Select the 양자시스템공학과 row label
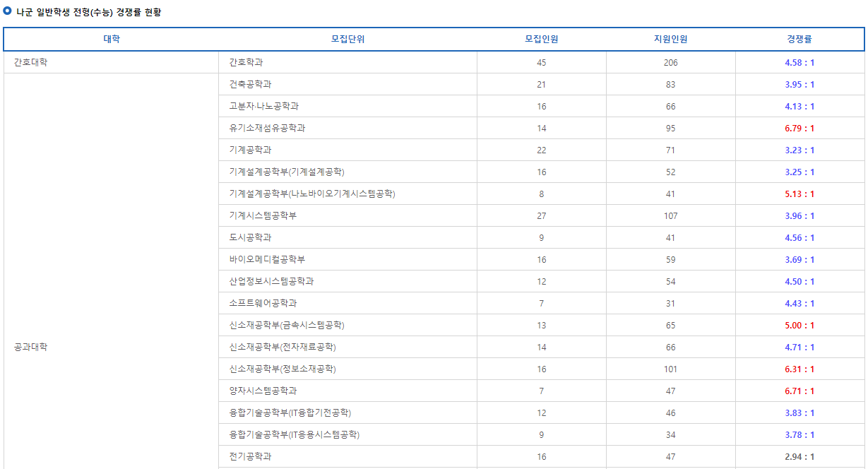Screen dimensions: 868x469 click(x=263, y=391)
